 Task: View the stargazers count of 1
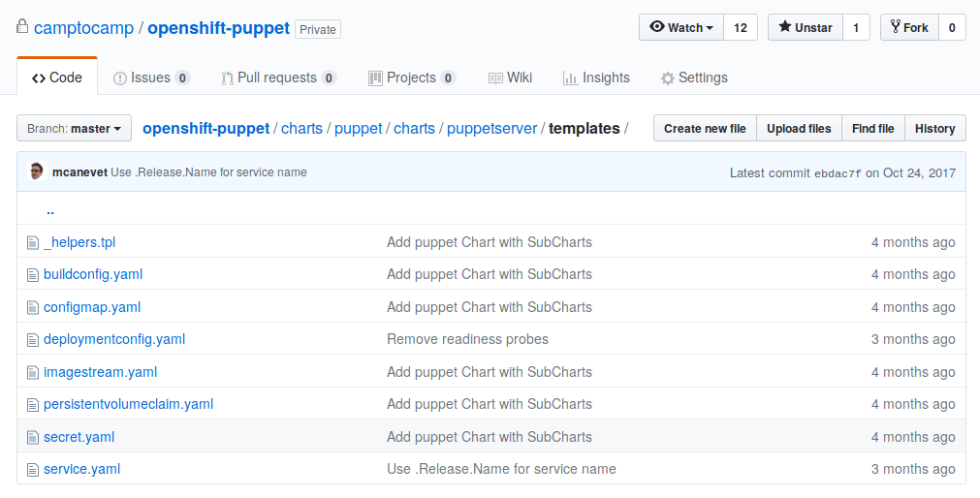(856, 27)
